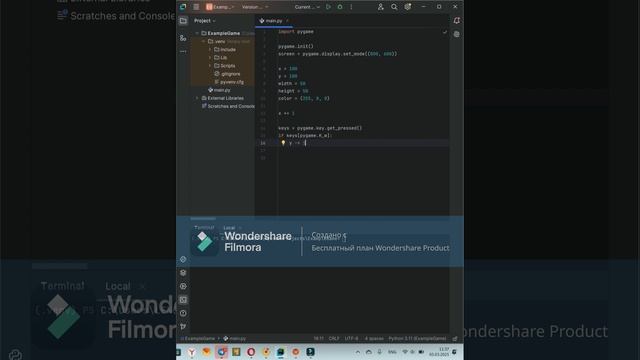Toggle the Project tool window folder icon
The image size is (640, 360).
click(x=183, y=21)
